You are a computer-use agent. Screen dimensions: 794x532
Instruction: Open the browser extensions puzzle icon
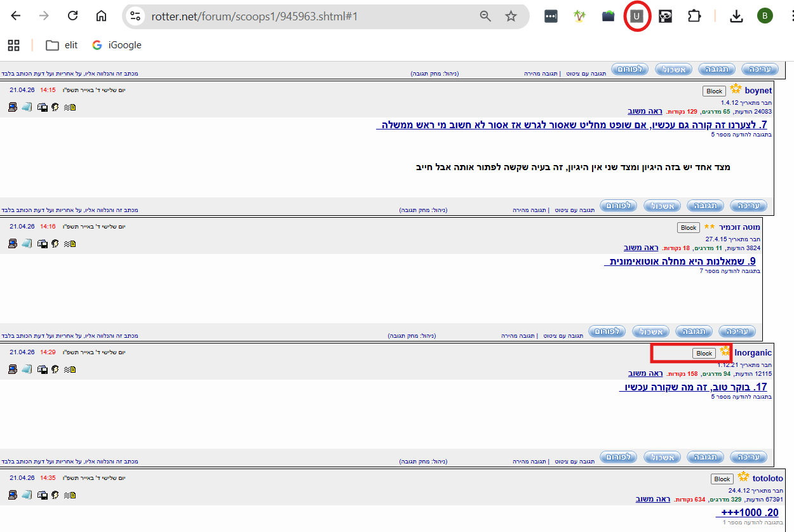[x=694, y=16]
